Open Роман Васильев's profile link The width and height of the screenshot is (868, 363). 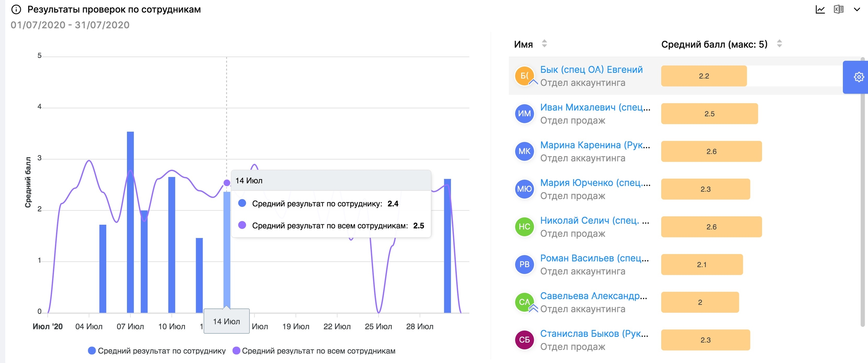point(594,258)
